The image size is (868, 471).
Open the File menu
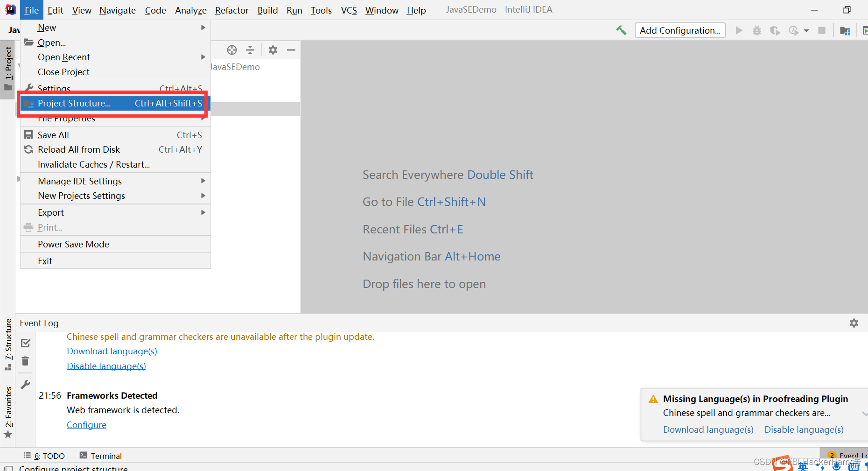32,10
